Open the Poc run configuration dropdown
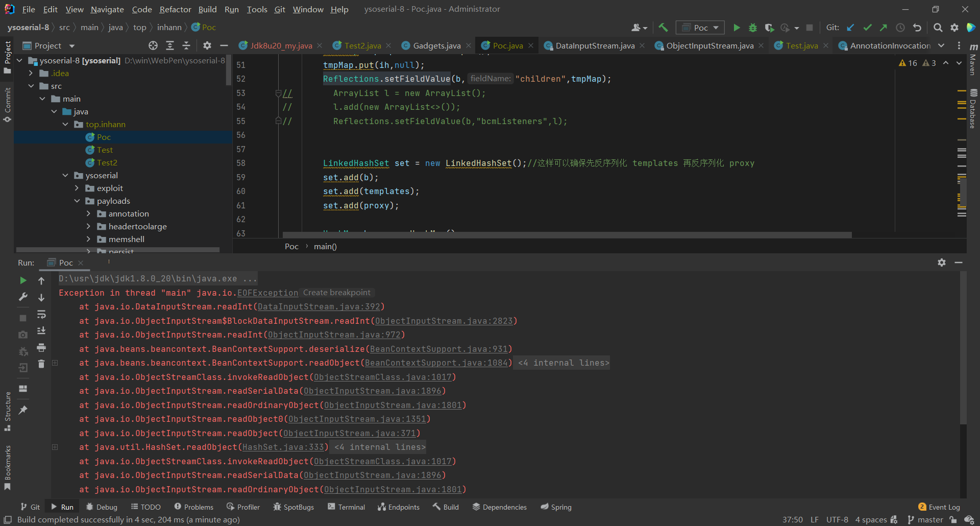980x526 pixels. pos(700,28)
